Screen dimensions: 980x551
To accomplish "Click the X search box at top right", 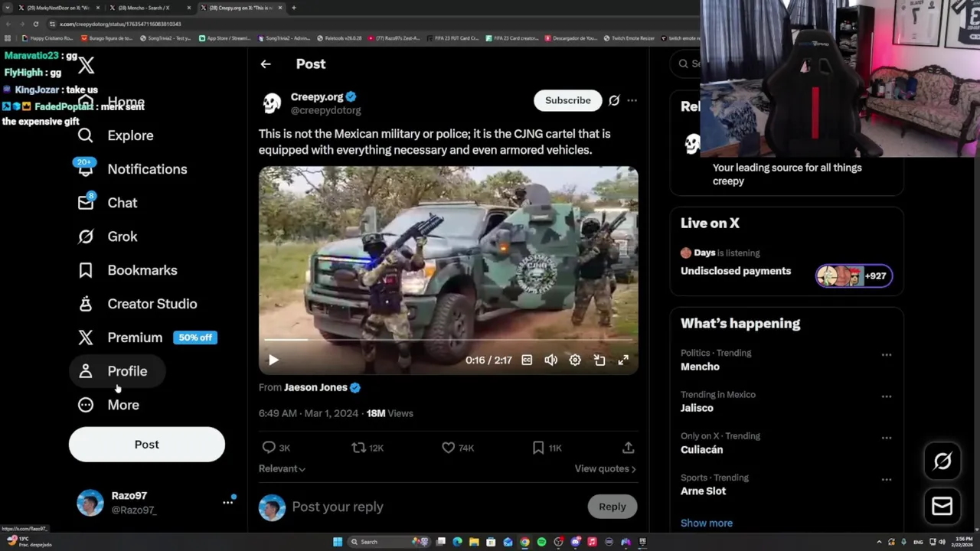I will click(x=686, y=64).
